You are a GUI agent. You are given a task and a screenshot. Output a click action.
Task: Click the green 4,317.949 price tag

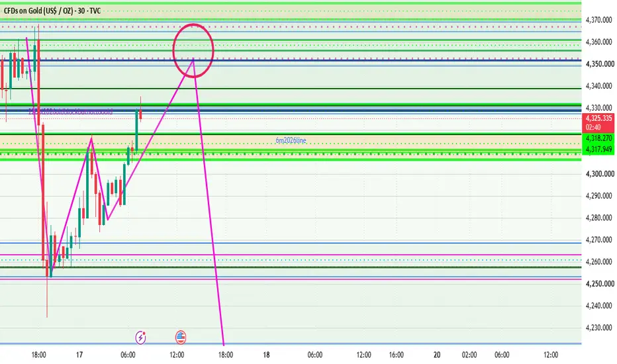[599, 149]
